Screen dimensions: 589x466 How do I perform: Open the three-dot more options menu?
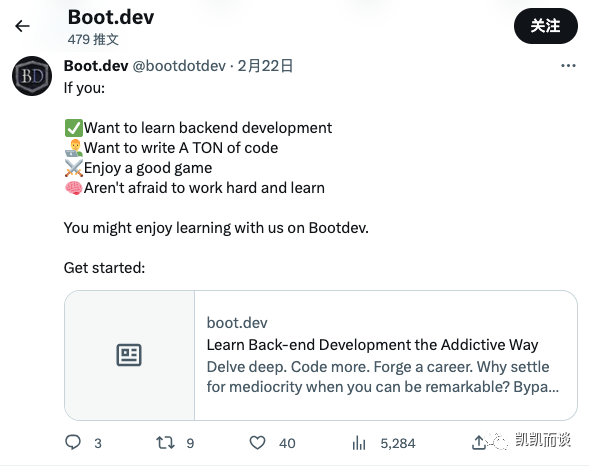(x=568, y=66)
